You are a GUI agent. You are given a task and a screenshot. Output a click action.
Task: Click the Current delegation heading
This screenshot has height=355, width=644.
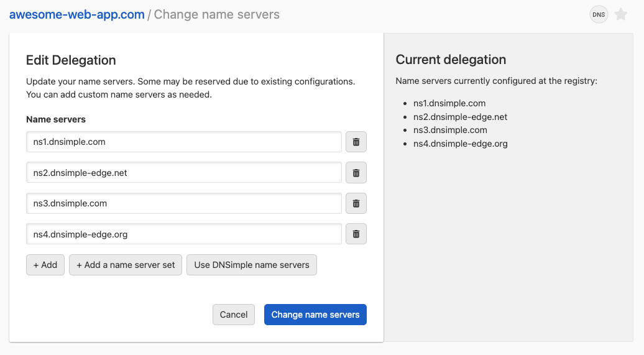(x=451, y=60)
